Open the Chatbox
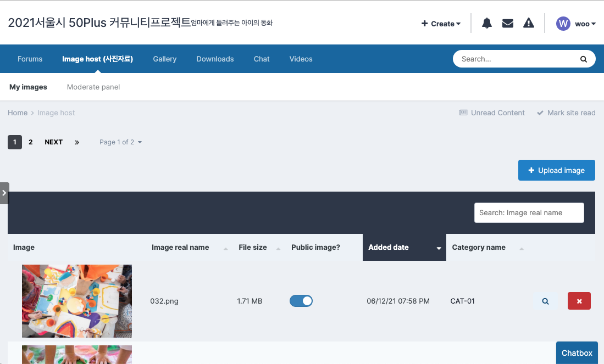Viewport: 604px width, 364px height. 577,353
